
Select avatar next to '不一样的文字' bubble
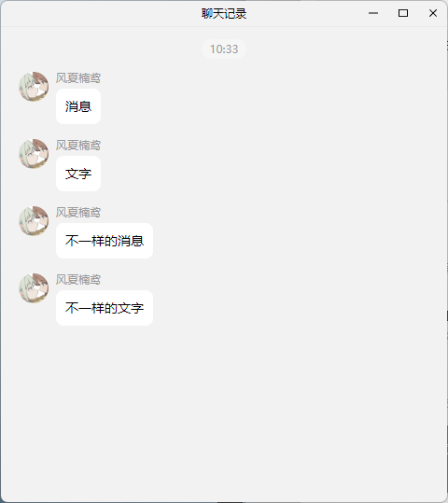click(34, 288)
